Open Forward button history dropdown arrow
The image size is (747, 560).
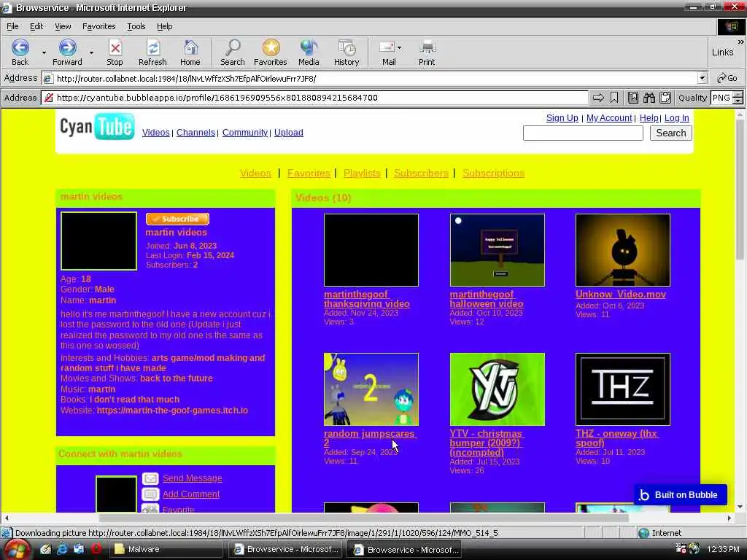(91, 52)
